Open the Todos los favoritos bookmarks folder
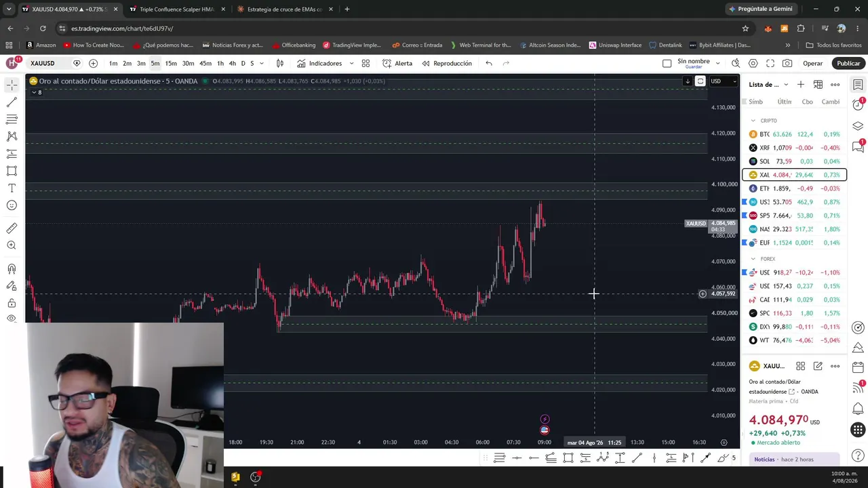This screenshot has height=488, width=868. pos(833,45)
